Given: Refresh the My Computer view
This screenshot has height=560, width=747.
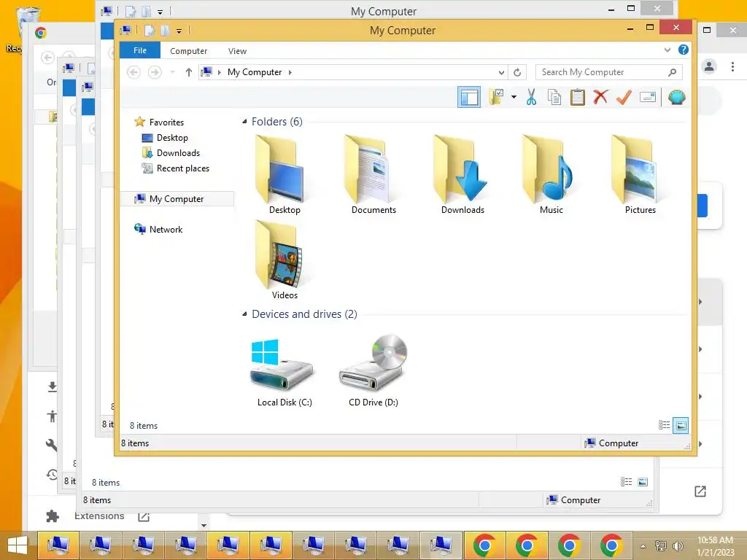Looking at the screenshot, I should pos(517,72).
